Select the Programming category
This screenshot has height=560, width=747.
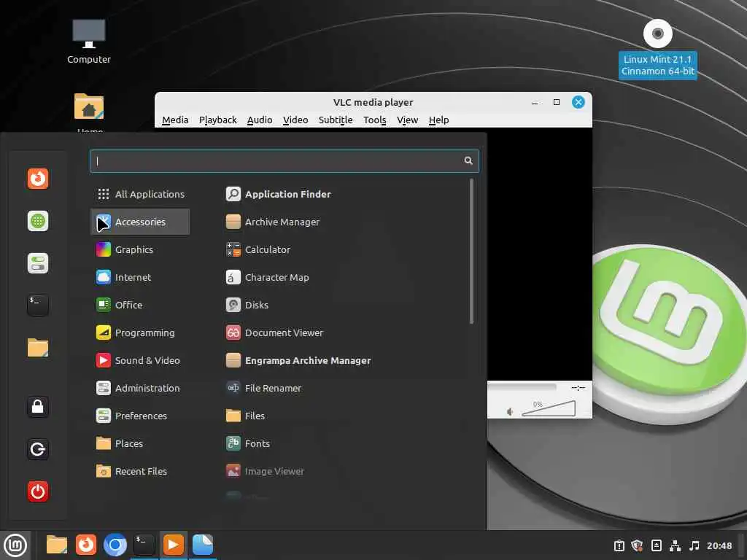(x=140, y=332)
